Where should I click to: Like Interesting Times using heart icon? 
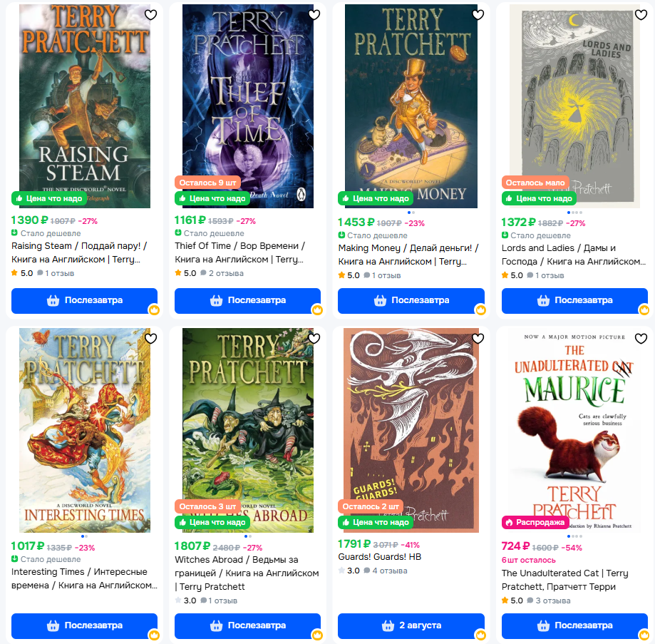pos(151,338)
